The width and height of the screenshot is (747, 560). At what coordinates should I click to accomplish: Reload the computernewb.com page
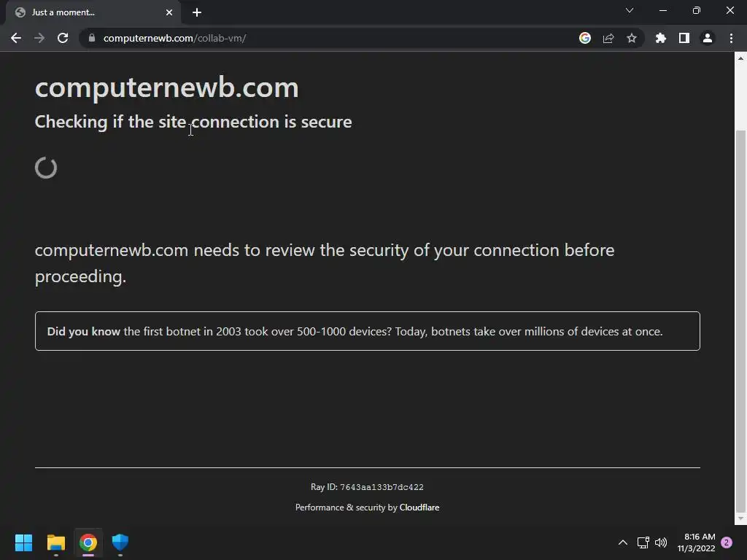click(63, 38)
